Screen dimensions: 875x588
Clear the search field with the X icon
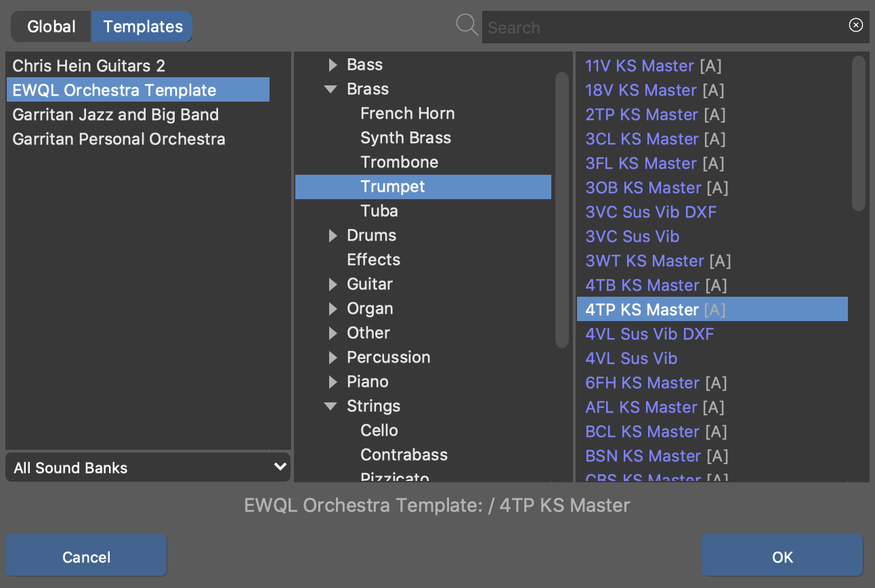[855, 25]
